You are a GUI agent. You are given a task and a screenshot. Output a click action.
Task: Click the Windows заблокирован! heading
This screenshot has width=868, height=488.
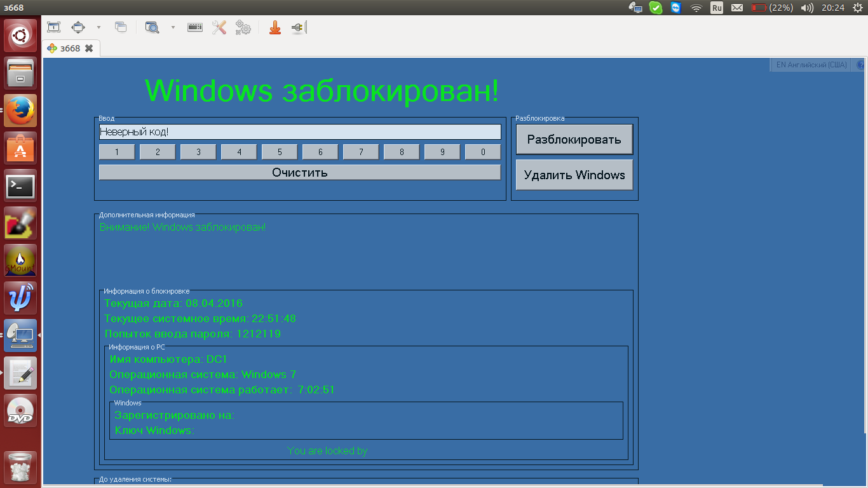pyautogui.click(x=322, y=90)
